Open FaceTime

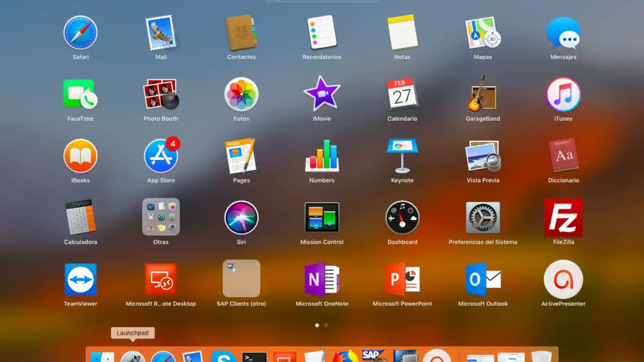(80, 95)
